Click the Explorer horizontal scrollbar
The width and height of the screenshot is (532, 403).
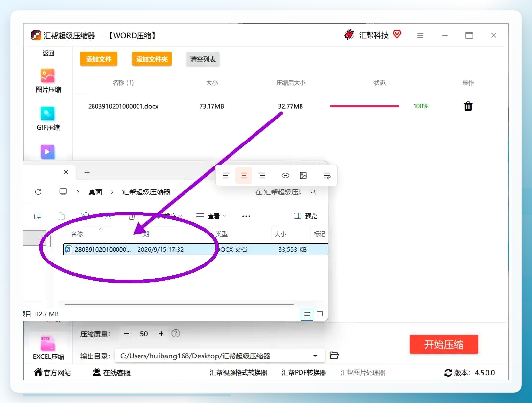(179, 304)
